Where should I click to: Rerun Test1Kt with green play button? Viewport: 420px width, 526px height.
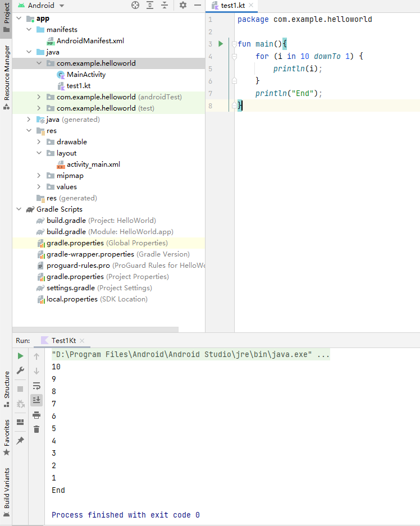(x=20, y=356)
